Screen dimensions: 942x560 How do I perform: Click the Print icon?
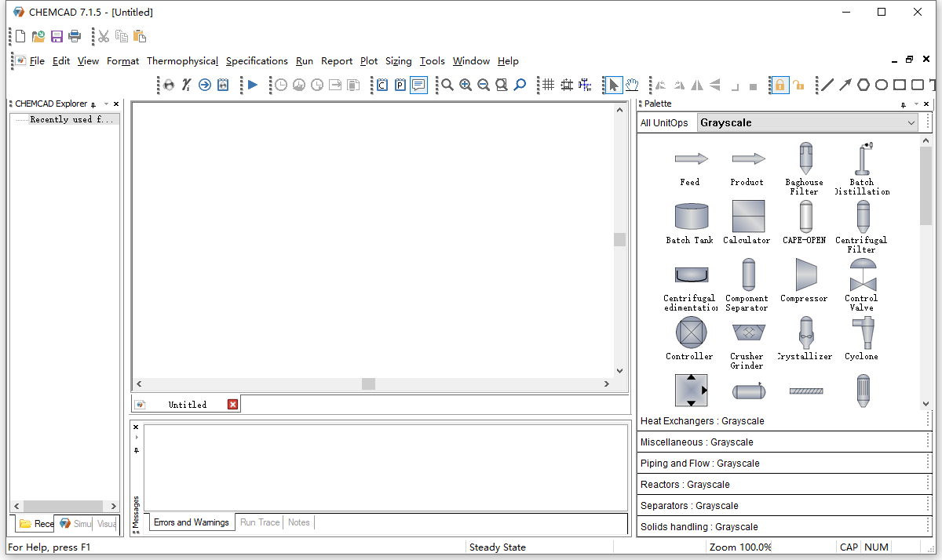point(75,36)
